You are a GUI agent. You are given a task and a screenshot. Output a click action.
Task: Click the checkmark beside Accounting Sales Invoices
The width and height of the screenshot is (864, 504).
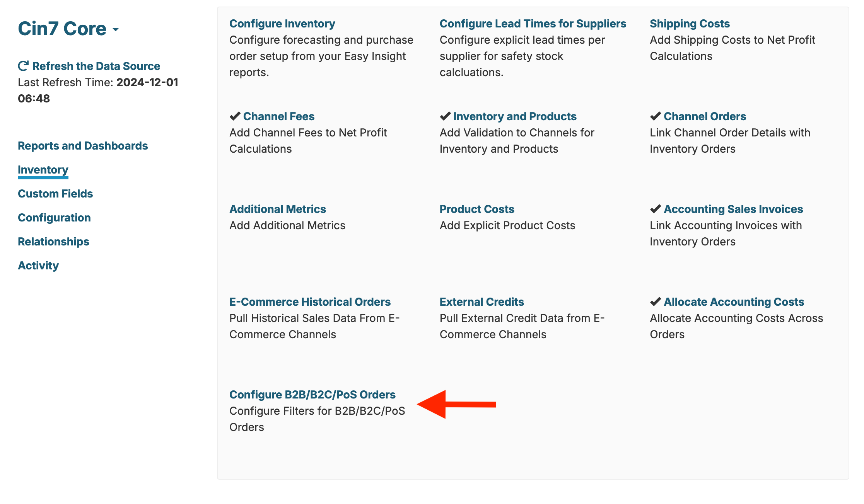655,208
